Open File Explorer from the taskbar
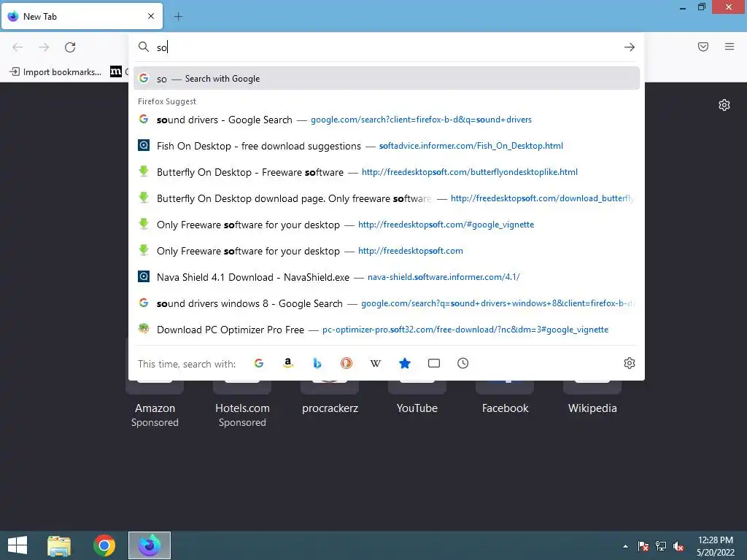This screenshot has height=560, width=747. [59, 545]
